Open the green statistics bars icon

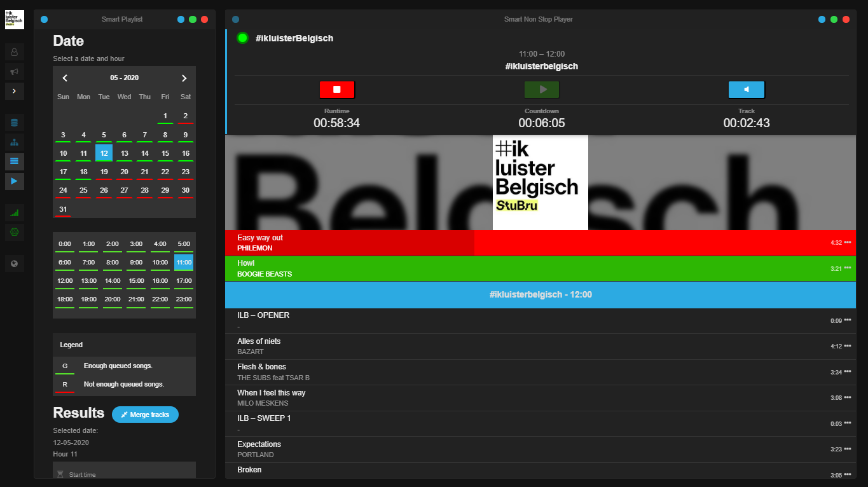[x=14, y=212]
